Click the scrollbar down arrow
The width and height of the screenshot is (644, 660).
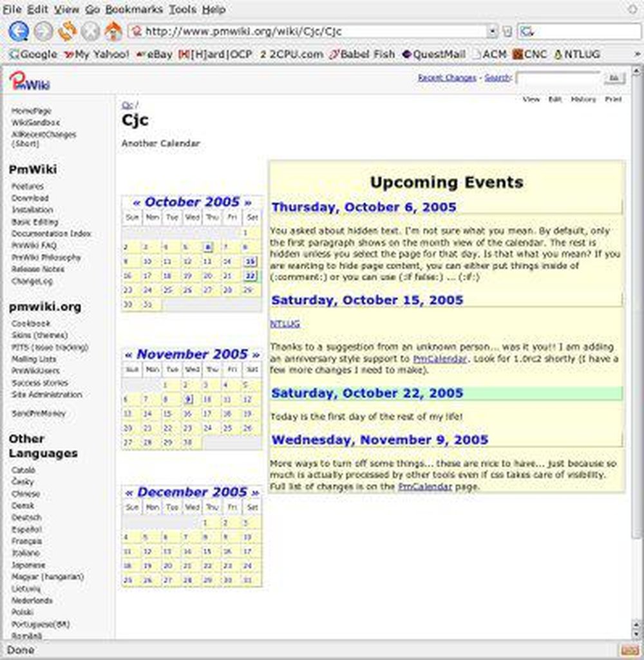click(636, 633)
